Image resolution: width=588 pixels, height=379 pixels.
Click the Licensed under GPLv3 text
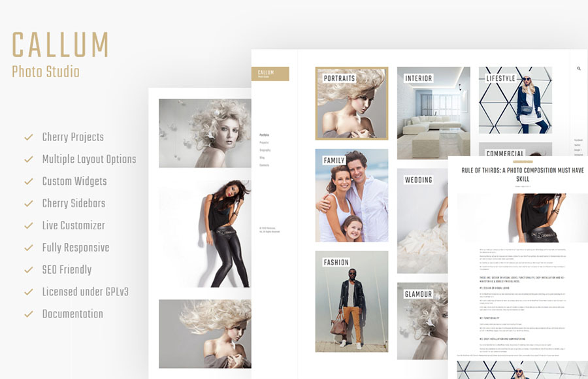point(85,292)
